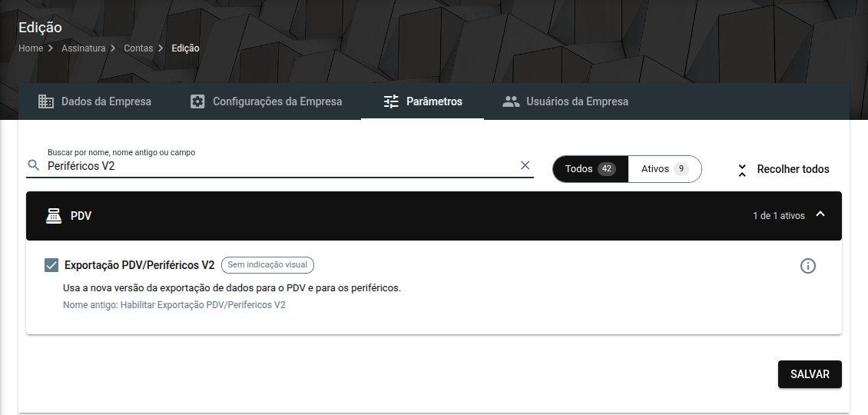Click the PDV section header label
The height and width of the screenshot is (415, 868).
click(x=81, y=215)
